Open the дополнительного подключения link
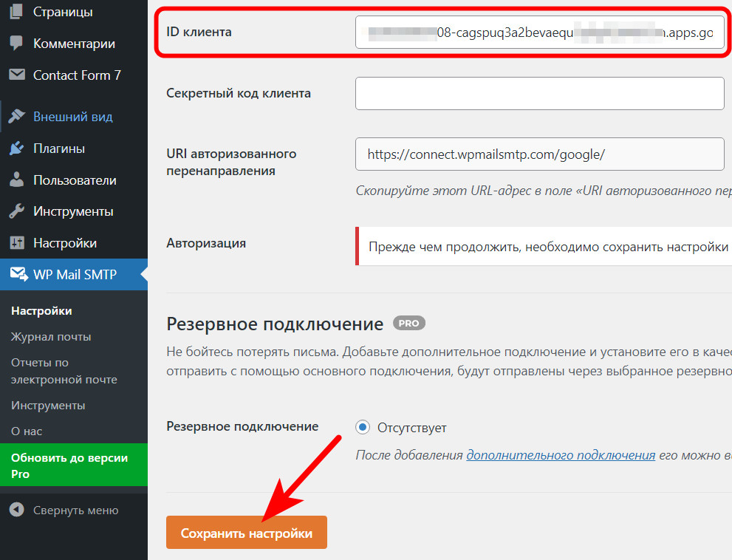The height and width of the screenshot is (560, 732). [x=561, y=455]
